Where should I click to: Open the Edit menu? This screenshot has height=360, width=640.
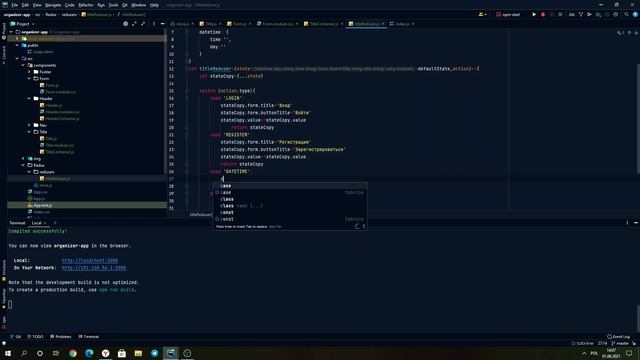coord(25,5)
